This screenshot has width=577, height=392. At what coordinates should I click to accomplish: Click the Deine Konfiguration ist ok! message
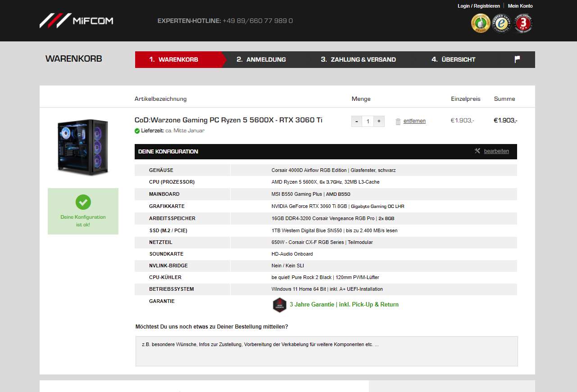[x=83, y=221]
